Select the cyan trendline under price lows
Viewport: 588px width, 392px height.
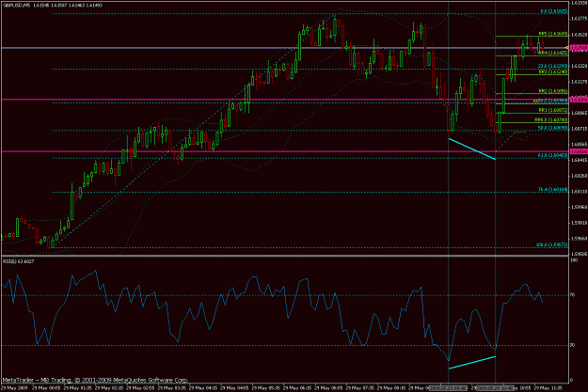click(x=471, y=149)
